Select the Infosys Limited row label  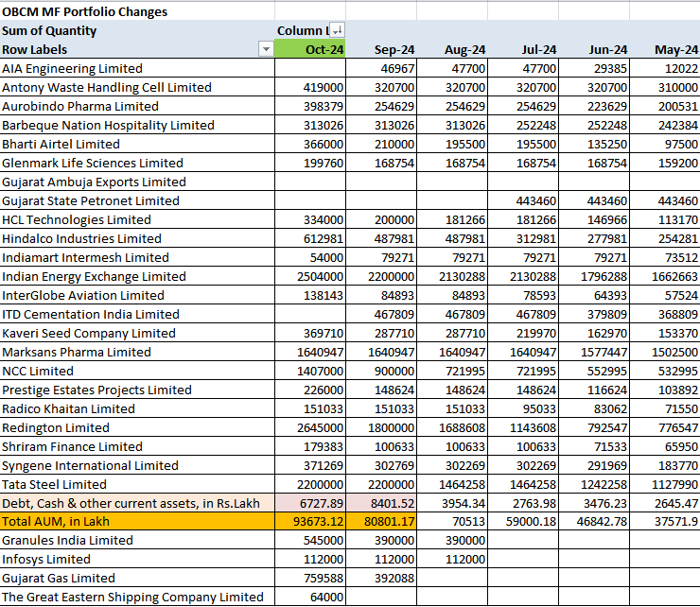click(x=46, y=559)
